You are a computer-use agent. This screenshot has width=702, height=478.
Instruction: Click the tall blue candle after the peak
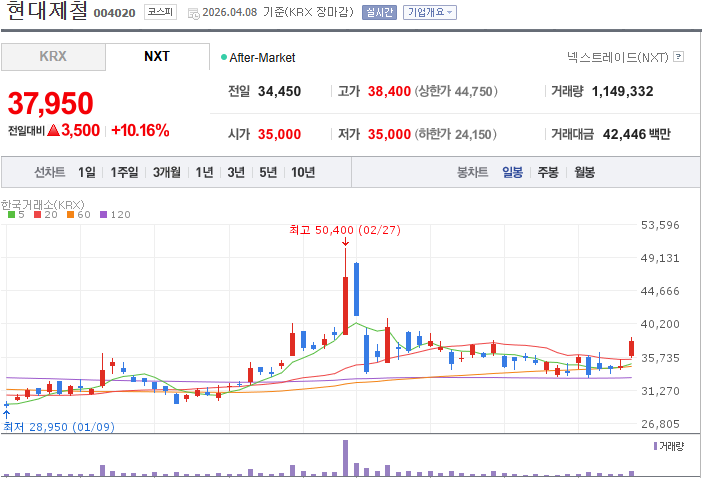356,290
